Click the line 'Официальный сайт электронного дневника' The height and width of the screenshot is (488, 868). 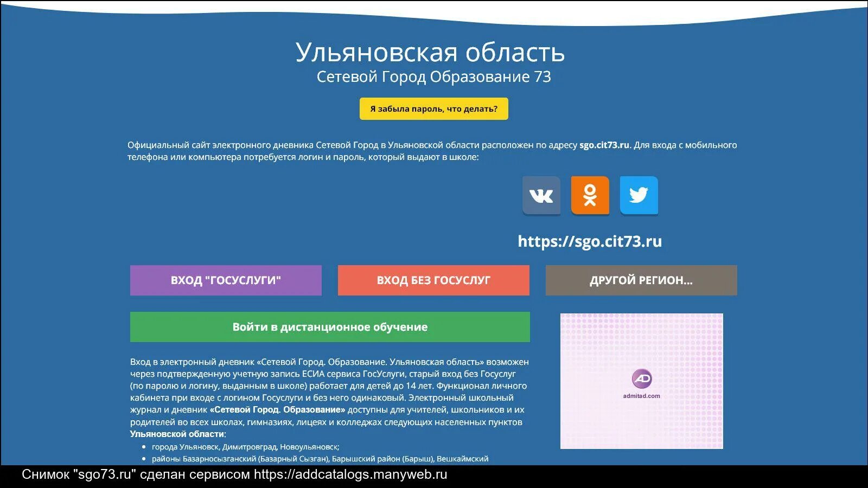(x=432, y=145)
